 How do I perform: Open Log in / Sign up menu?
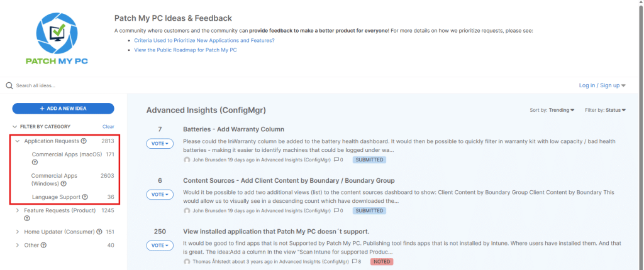[x=602, y=85]
